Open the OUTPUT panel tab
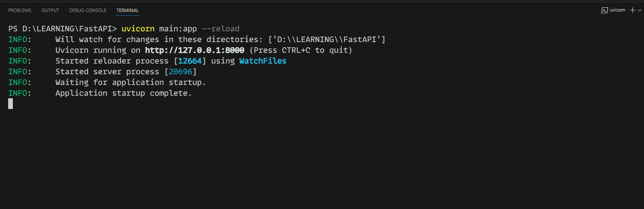644x209 pixels. tap(50, 10)
